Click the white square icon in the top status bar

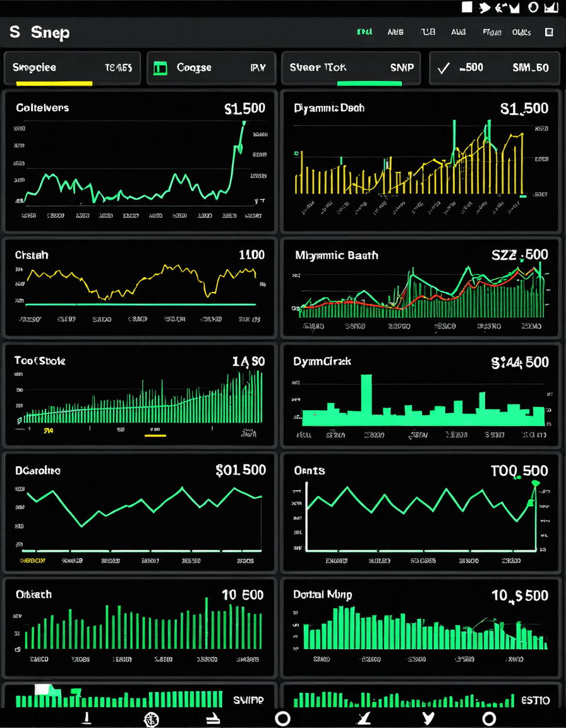click(x=467, y=6)
